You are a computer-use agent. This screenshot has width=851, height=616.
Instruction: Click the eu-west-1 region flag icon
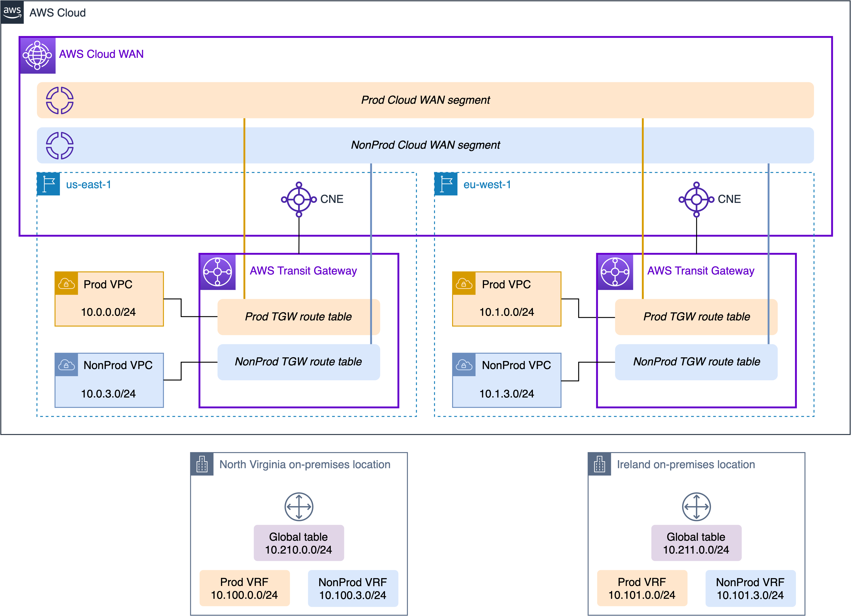[x=446, y=184]
